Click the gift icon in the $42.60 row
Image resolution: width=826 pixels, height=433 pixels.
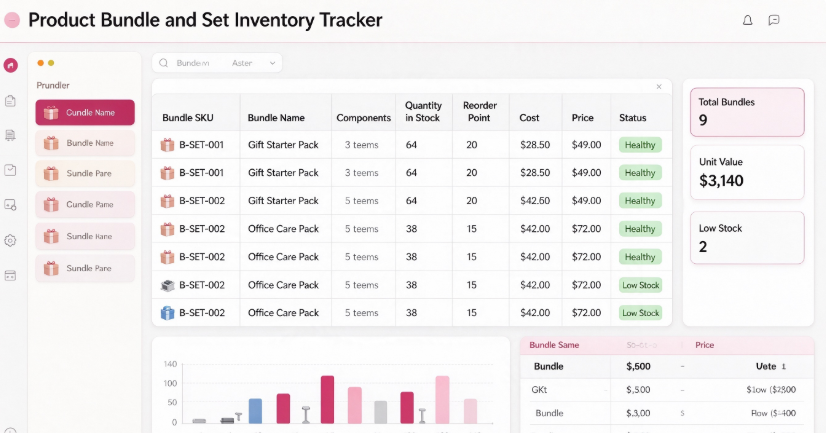(x=167, y=201)
